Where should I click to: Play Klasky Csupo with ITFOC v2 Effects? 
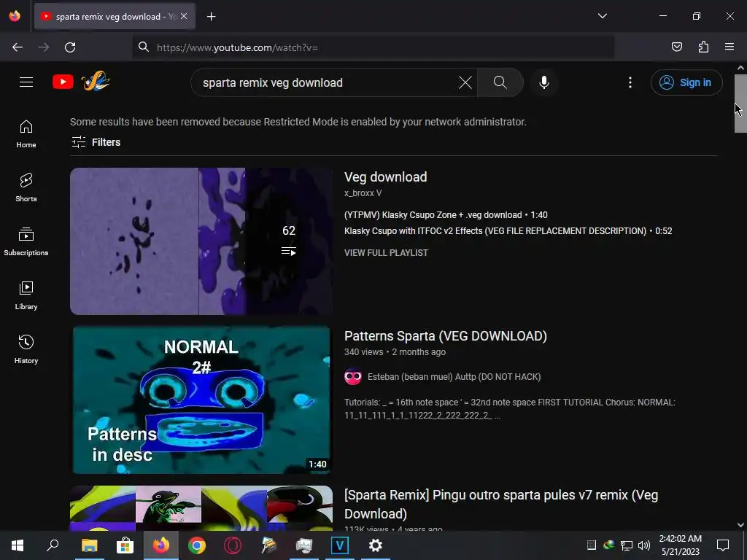coord(508,231)
